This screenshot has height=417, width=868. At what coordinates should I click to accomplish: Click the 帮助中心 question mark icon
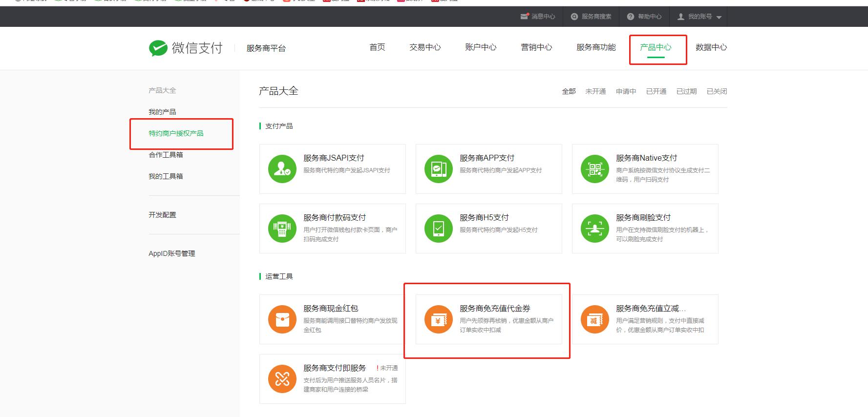(631, 17)
